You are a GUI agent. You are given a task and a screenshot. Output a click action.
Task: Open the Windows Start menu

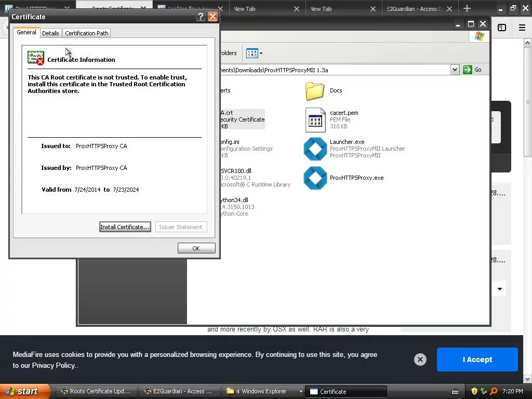pos(24,391)
